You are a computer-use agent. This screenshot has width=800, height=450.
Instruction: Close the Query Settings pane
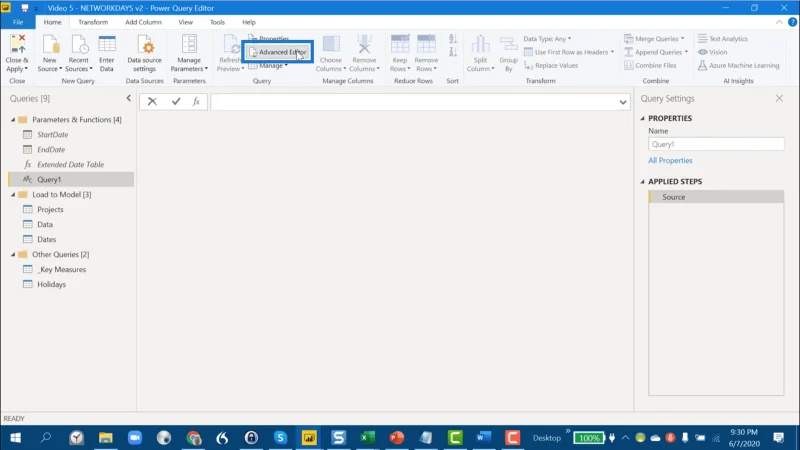pyautogui.click(x=779, y=98)
